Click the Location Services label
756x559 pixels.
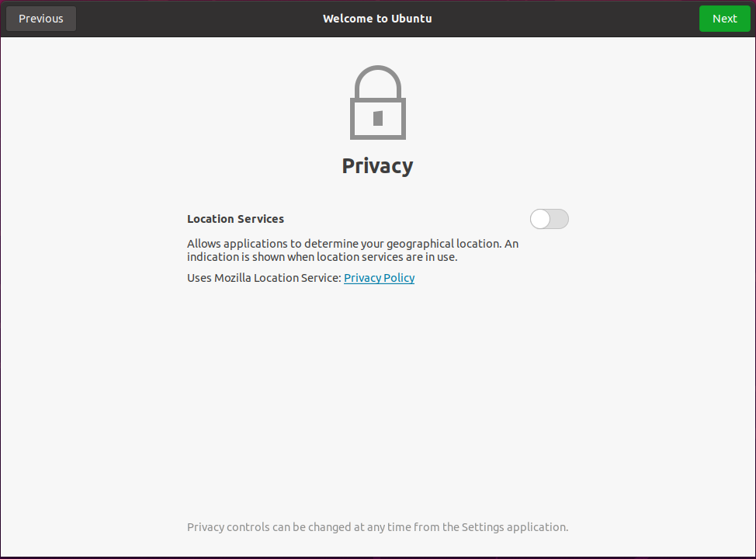click(235, 219)
